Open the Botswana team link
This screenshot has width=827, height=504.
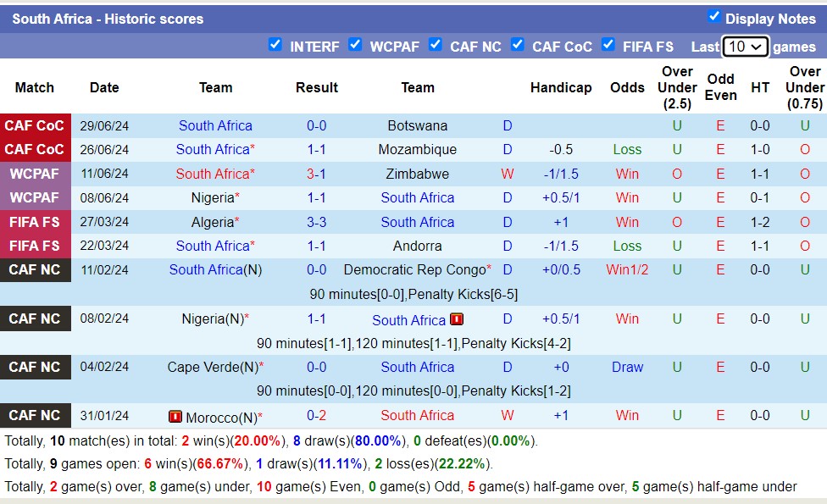(418, 125)
